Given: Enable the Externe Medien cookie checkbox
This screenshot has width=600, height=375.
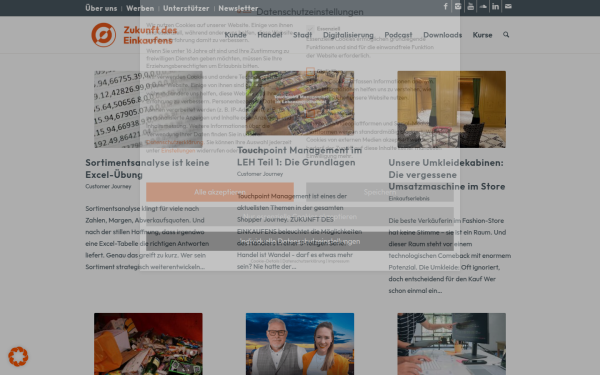Looking at the screenshot, I should click(310, 114).
